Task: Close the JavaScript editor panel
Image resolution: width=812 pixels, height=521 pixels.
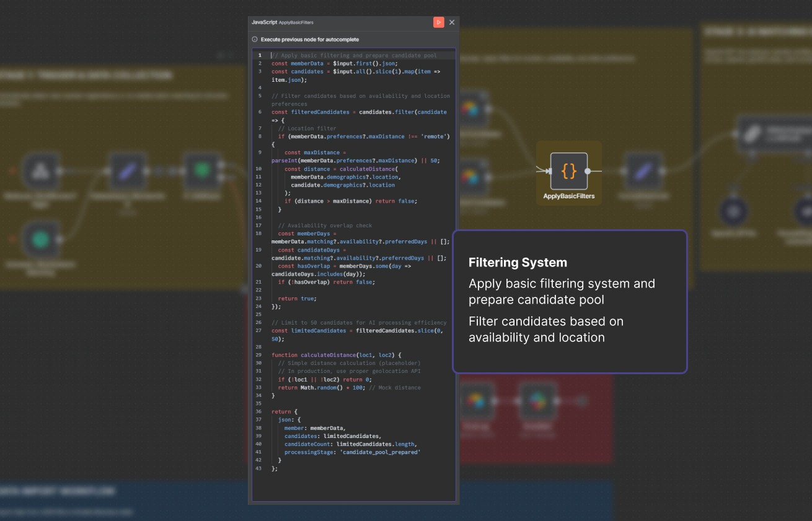Action: click(452, 22)
